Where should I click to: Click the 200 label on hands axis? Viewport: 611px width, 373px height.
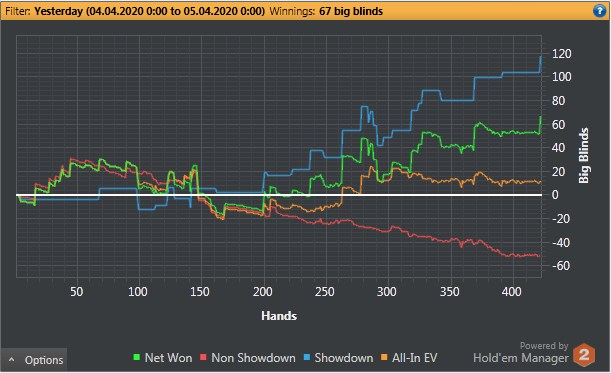pyautogui.click(x=263, y=292)
